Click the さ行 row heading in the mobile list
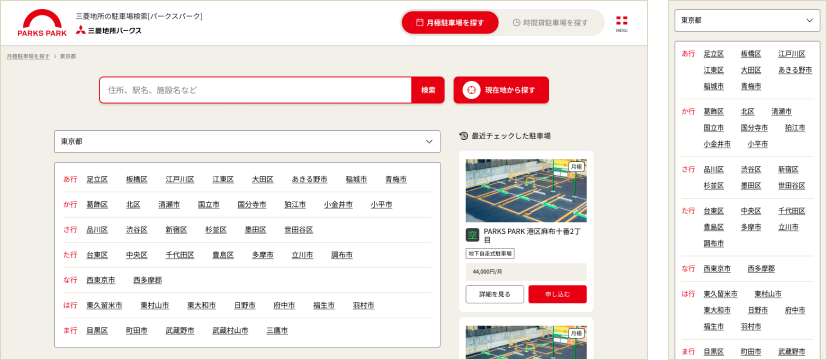This screenshot has width=827, height=360. (x=688, y=170)
